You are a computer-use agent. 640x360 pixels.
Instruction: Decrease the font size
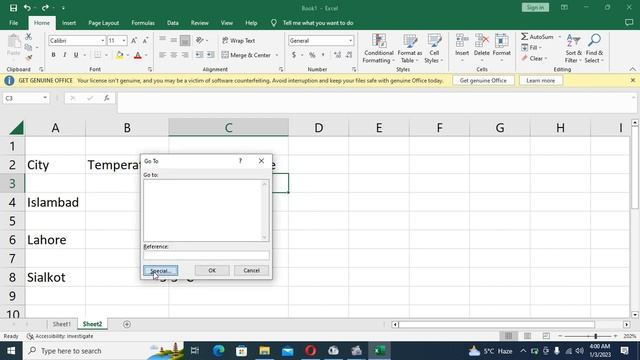[145, 40]
